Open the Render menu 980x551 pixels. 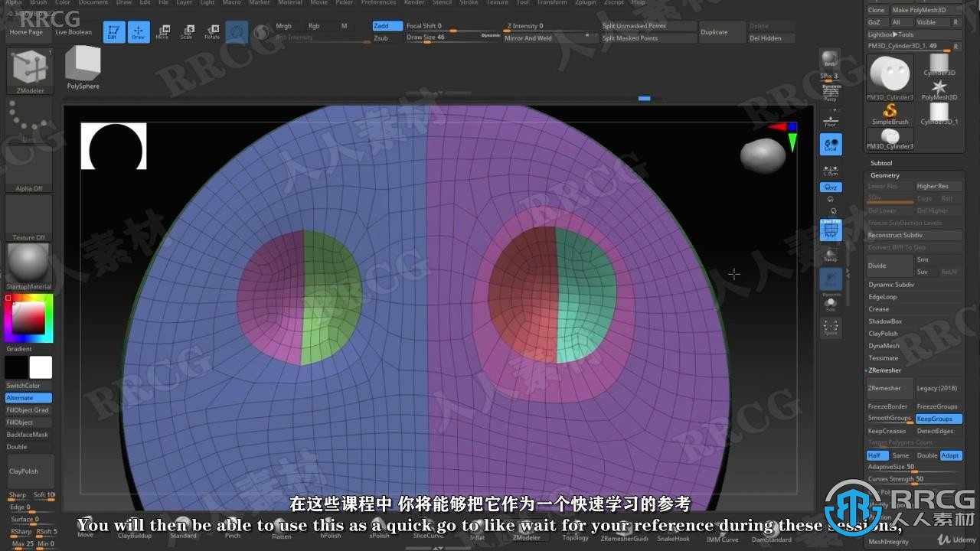[x=414, y=3]
